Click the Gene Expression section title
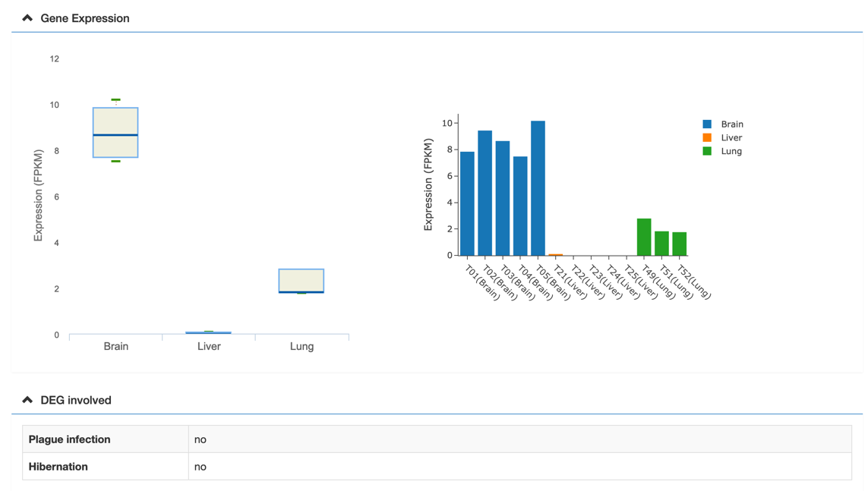 (84, 18)
